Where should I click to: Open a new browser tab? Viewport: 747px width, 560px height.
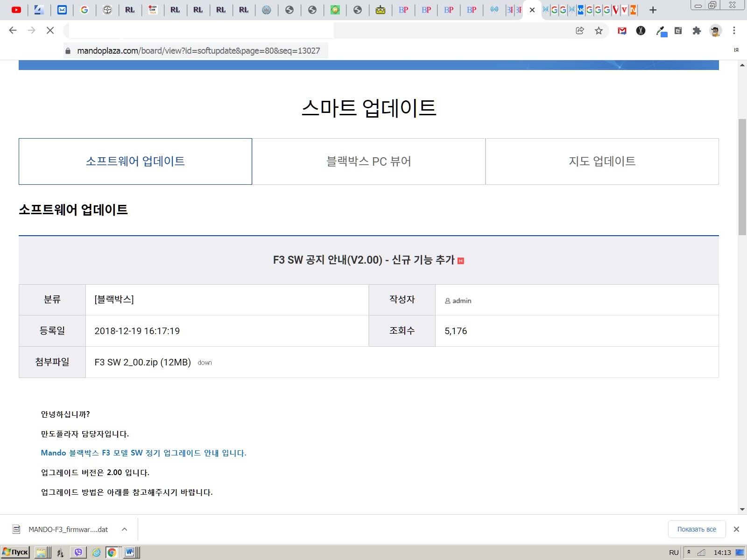653,10
